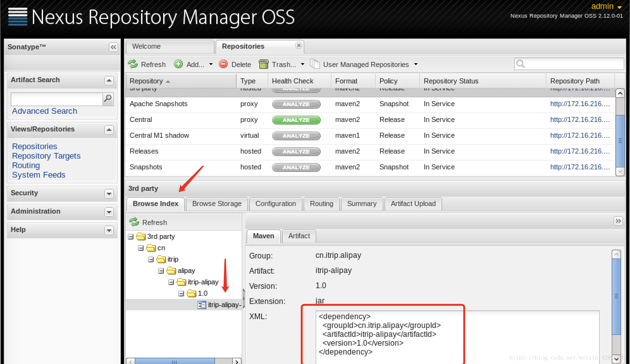Expand the detail panel with double-chevron icon
This screenshot has width=630, height=364.
618,221
